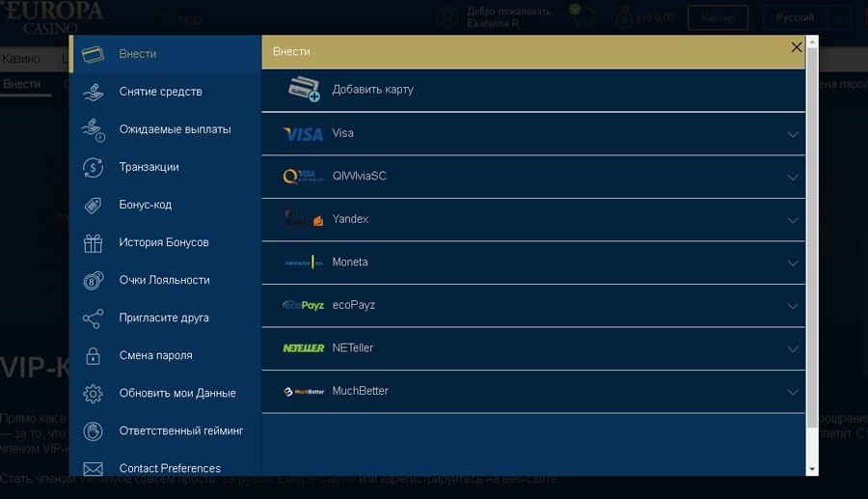Click the hand icon for Ответственный гейминг
The image size is (868, 499).
(93, 430)
